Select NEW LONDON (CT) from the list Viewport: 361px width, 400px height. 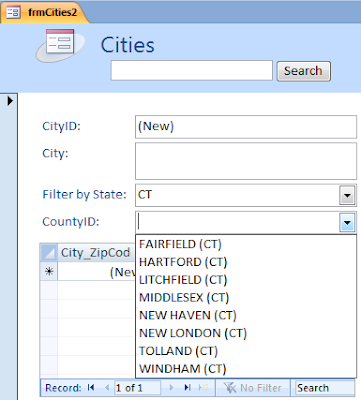click(x=246, y=333)
